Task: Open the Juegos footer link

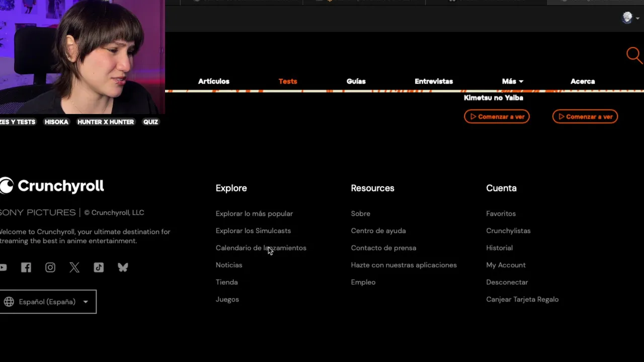Action: (227, 299)
